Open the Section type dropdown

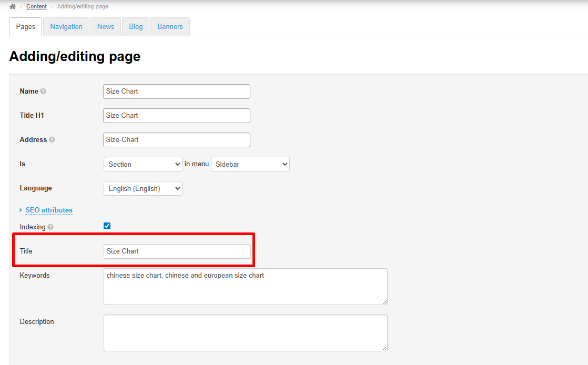pos(143,164)
